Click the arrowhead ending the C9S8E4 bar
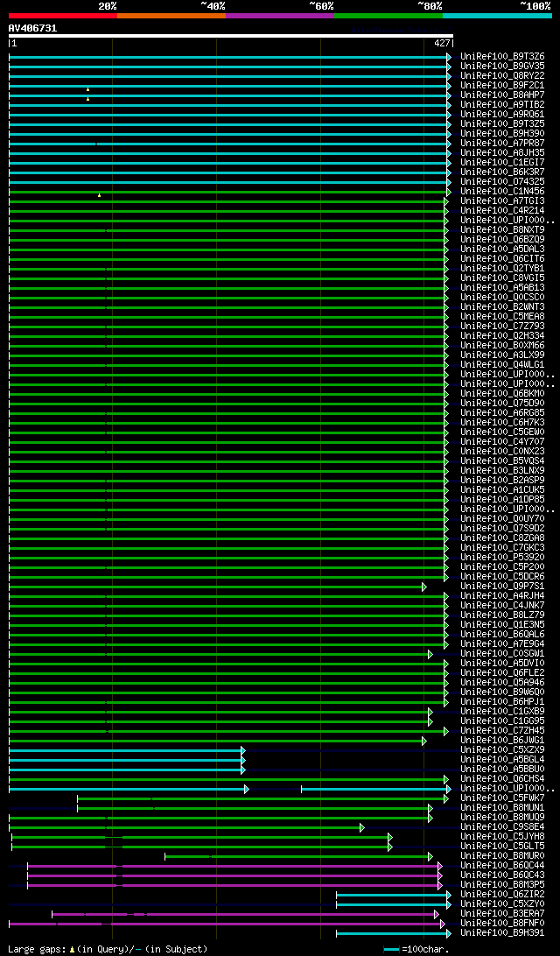The width and height of the screenshot is (560, 956). pyautogui.click(x=362, y=827)
